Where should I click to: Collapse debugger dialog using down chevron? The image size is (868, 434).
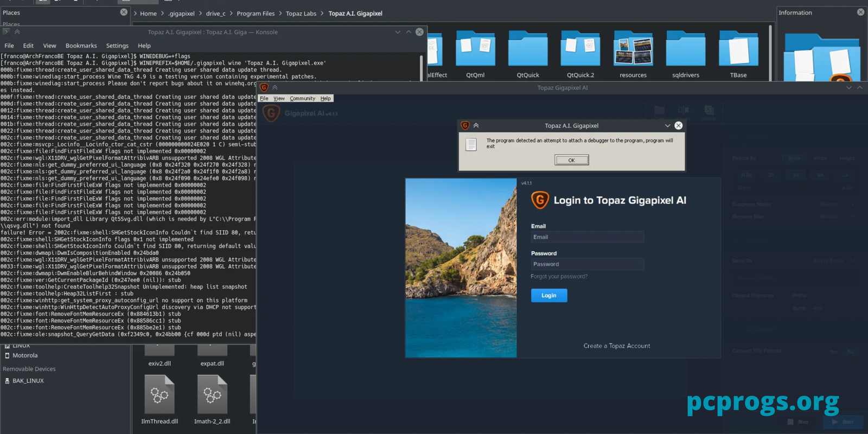(667, 125)
